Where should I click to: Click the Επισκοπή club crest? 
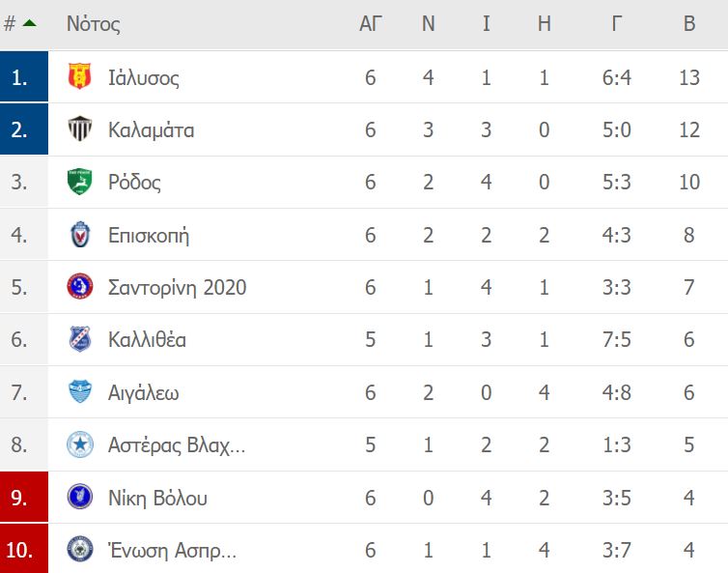point(80,234)
